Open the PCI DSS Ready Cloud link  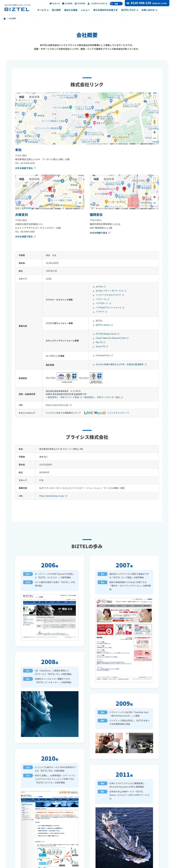107,334
